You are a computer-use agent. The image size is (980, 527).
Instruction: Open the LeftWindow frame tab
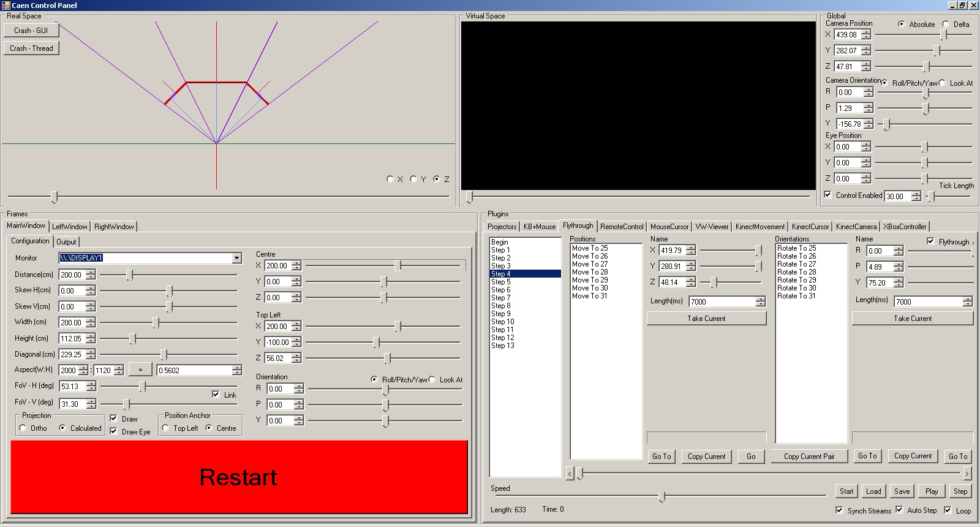pos(69,227)
